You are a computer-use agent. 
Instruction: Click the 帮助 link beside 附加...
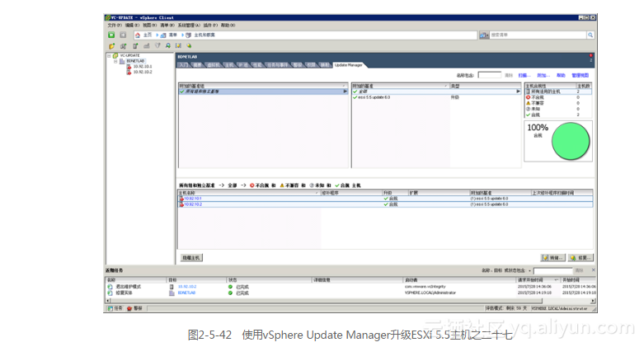(561, 76)
